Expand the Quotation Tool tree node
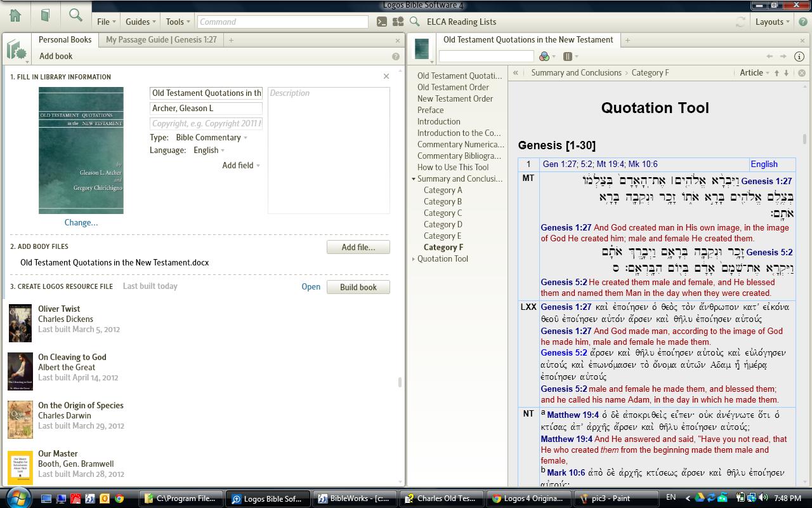Viewport: 812px width, 508px height. click(x=414, y=259)
